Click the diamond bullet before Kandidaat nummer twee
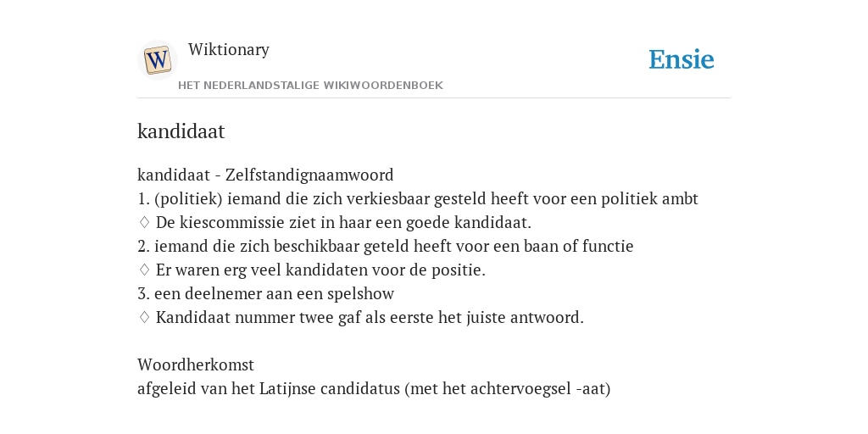868x434 pixels. coord(144,318)
